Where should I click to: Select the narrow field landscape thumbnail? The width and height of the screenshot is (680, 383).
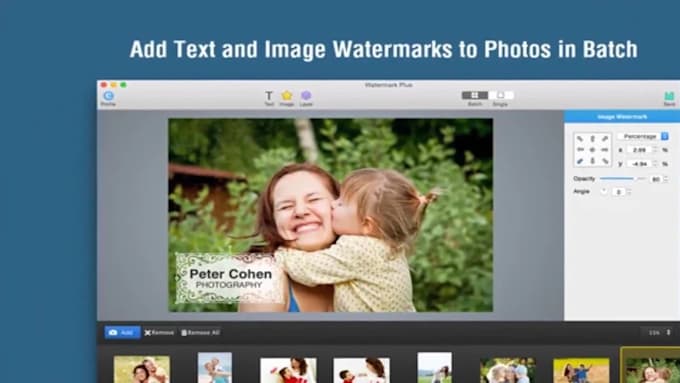[x=434, y=367]
